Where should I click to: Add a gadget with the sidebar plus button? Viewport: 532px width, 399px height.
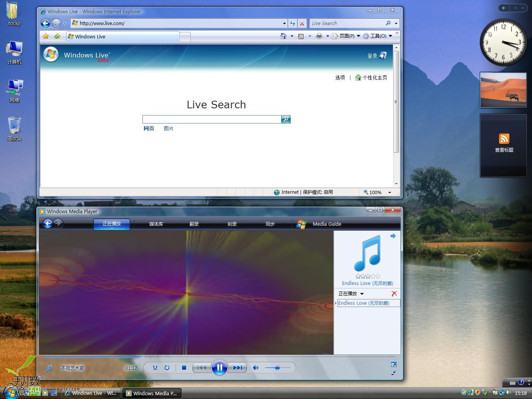503,8
